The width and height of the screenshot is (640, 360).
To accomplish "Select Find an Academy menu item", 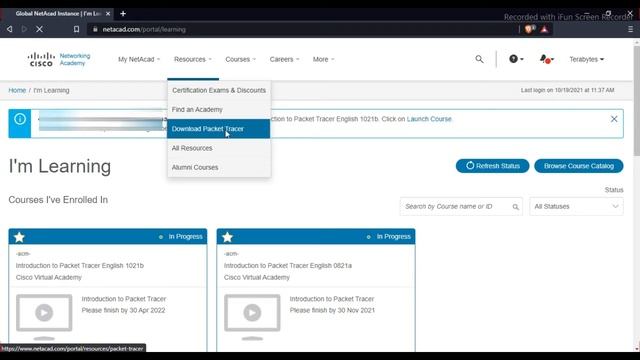I will tap(219, 109).
